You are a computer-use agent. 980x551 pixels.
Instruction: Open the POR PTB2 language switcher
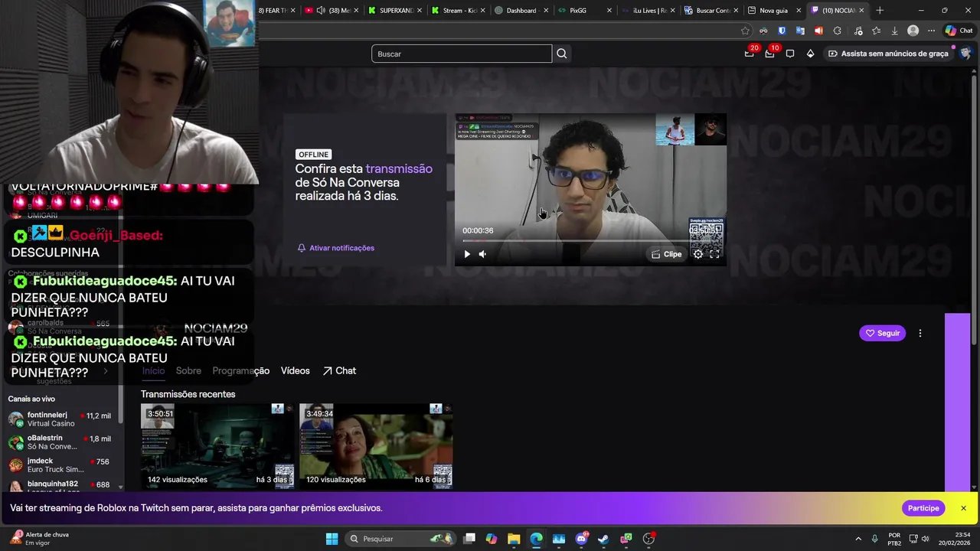tap(894, 539)
